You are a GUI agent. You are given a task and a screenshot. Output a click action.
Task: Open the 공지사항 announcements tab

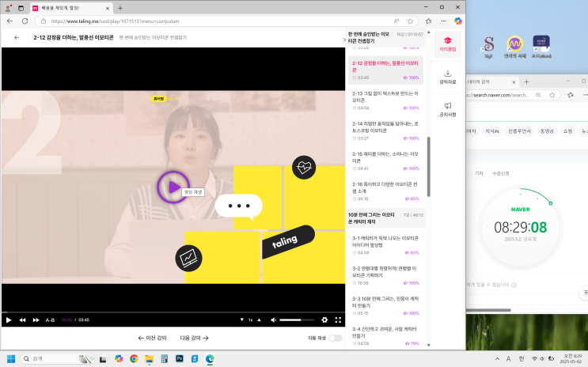pyautogui.click(x=448, y=109)
